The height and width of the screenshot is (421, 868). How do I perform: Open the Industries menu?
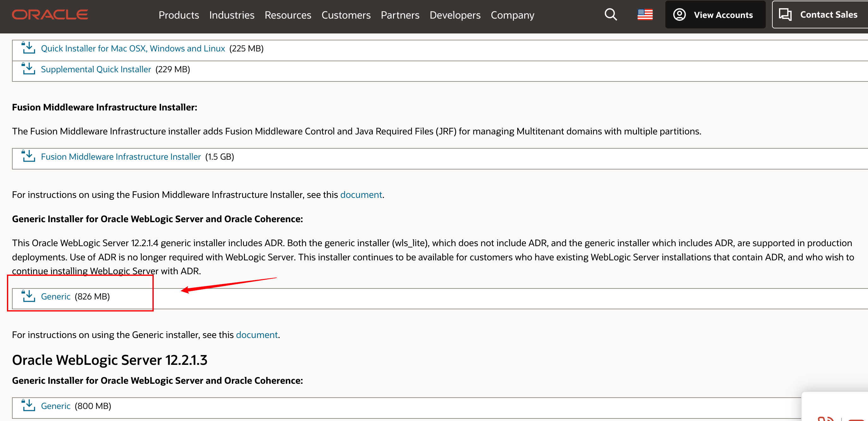coord(231,15)
